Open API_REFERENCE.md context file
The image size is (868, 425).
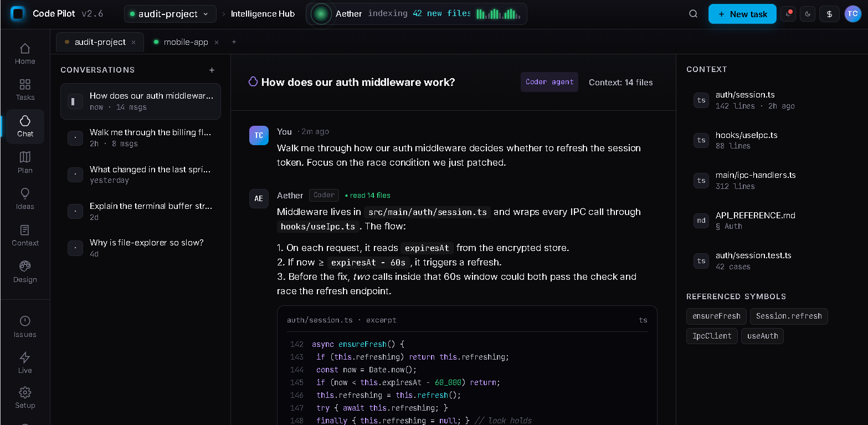(771, 221)
